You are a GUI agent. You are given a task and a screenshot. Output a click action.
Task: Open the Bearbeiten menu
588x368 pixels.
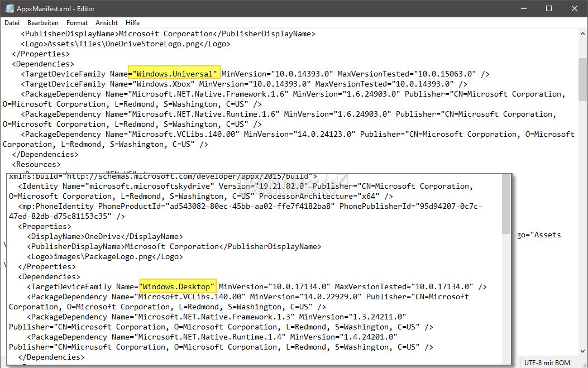pos(43,23)
